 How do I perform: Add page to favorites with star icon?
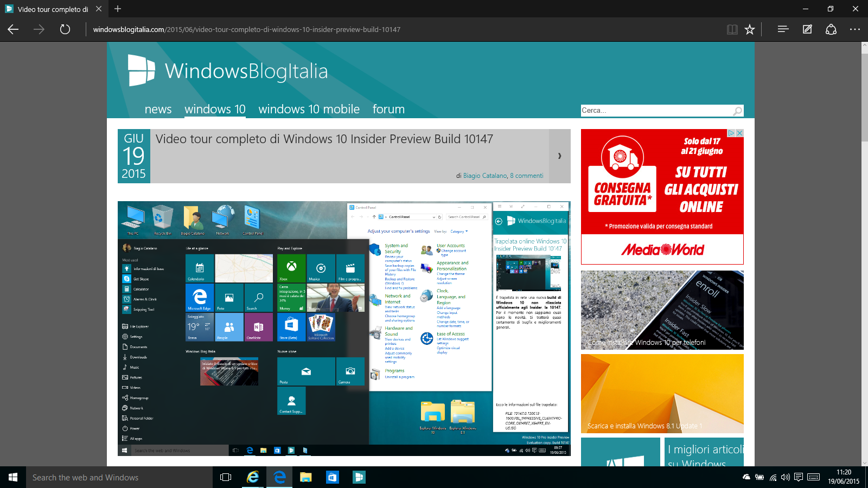[750, 29]
